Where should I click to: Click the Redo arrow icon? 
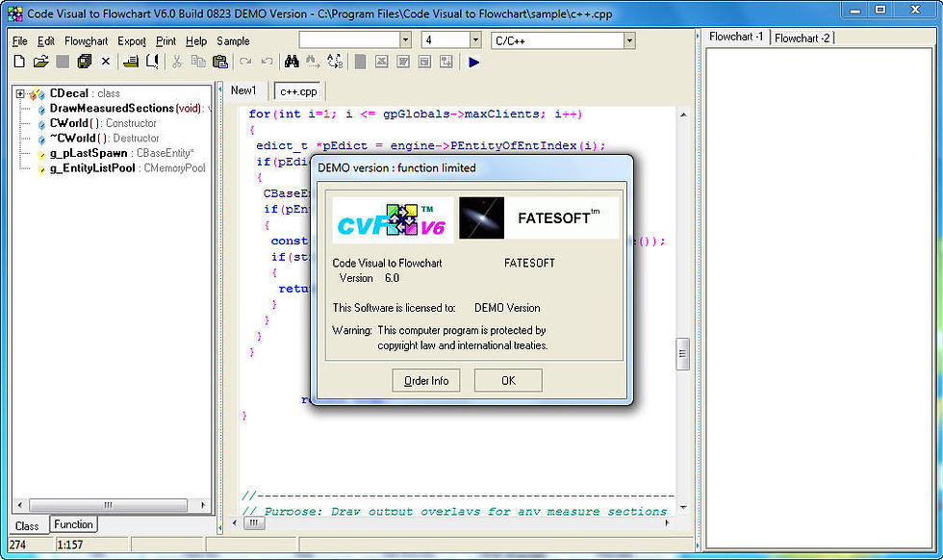(245, 62)
